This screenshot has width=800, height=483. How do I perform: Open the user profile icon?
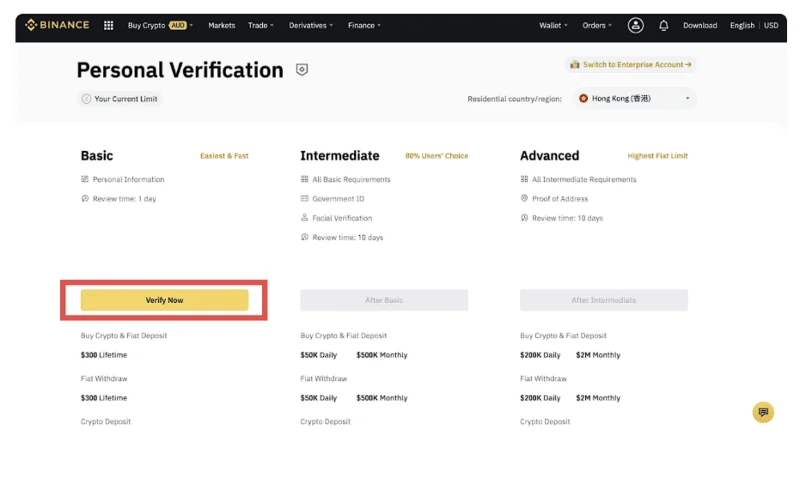click(x=635, y=25)
